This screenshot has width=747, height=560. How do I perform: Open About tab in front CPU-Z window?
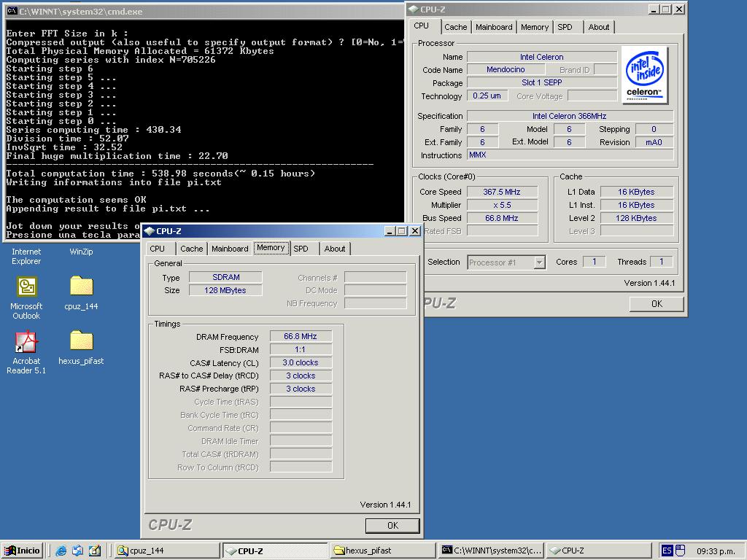point(335,249)
